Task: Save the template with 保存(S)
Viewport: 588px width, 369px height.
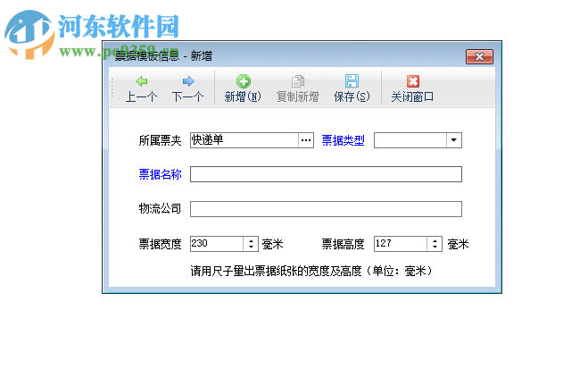Action: (x=352, y=89)
